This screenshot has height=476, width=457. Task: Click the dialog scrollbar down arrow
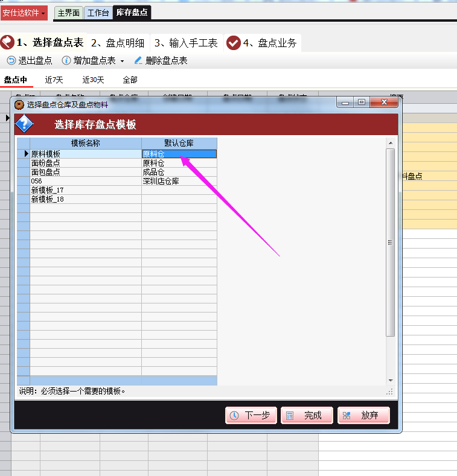[391, 380]
